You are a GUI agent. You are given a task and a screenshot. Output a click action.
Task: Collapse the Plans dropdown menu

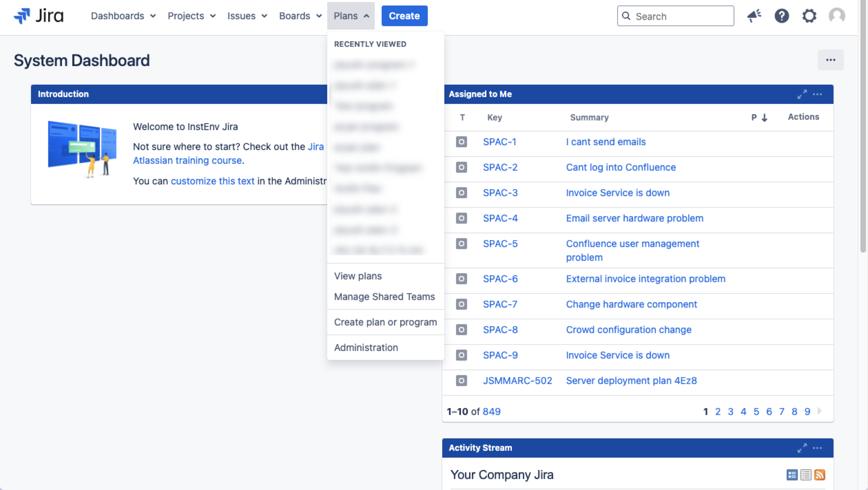[351, 16]
